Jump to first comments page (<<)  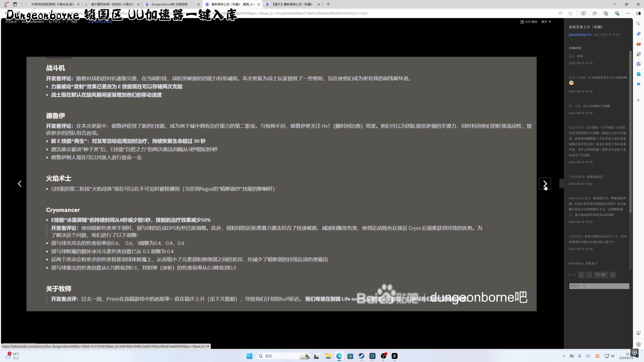click(x=581, y=275)
